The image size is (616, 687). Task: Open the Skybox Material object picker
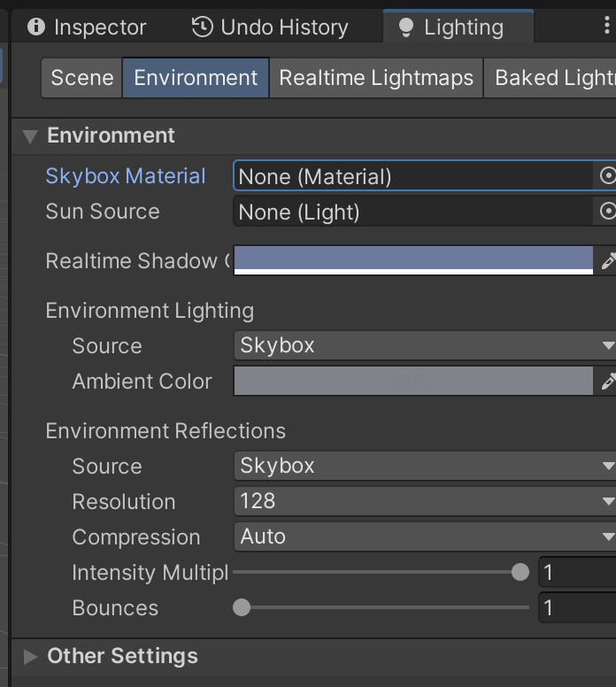pos(607,176)
